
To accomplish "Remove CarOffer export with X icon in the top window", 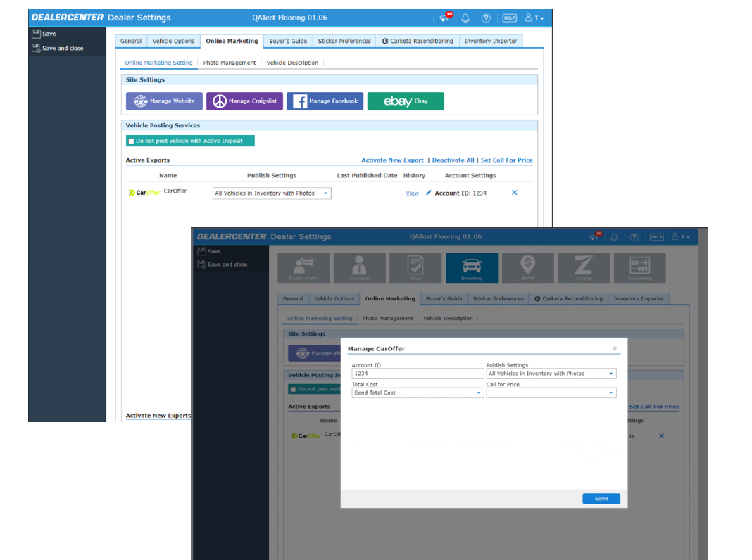I will [x=514, y=193].
